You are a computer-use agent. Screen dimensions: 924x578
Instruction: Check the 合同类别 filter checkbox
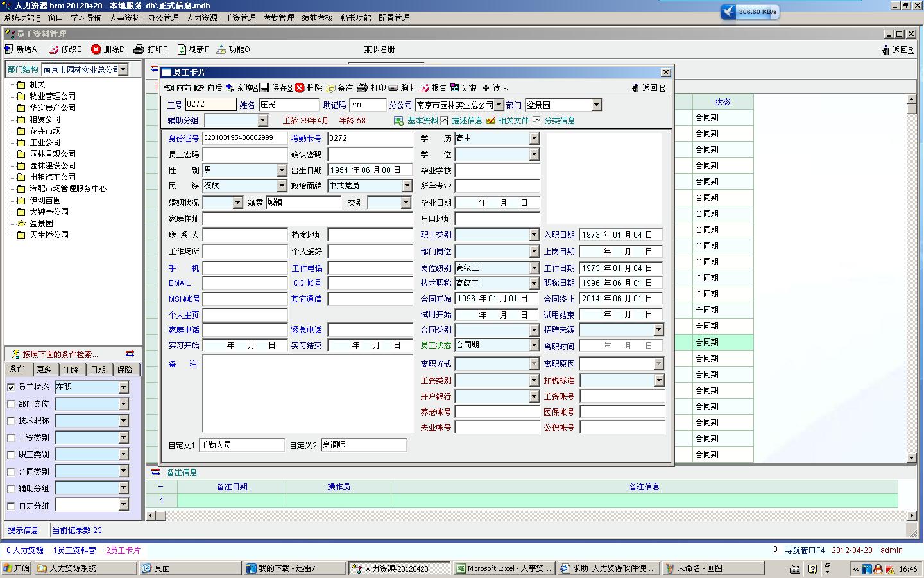tap(11, 471)
